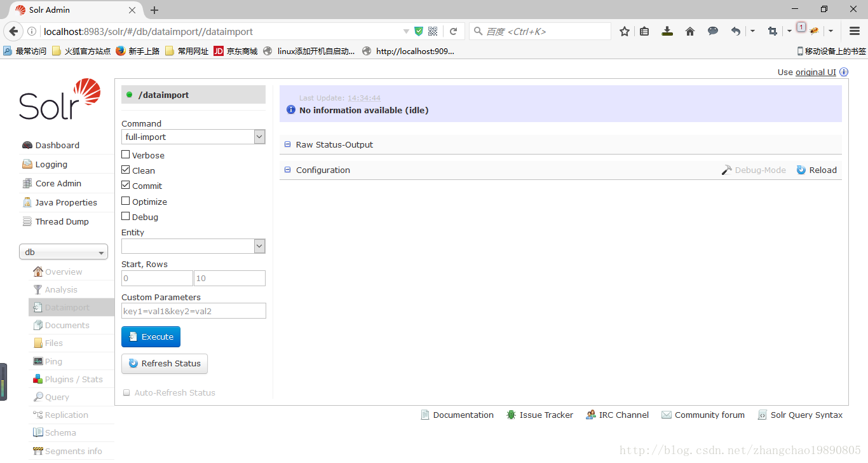This screenshot has width=868, height=463.
Task: Click the info icon beside original UI
Action: click(x=844, y=72)
